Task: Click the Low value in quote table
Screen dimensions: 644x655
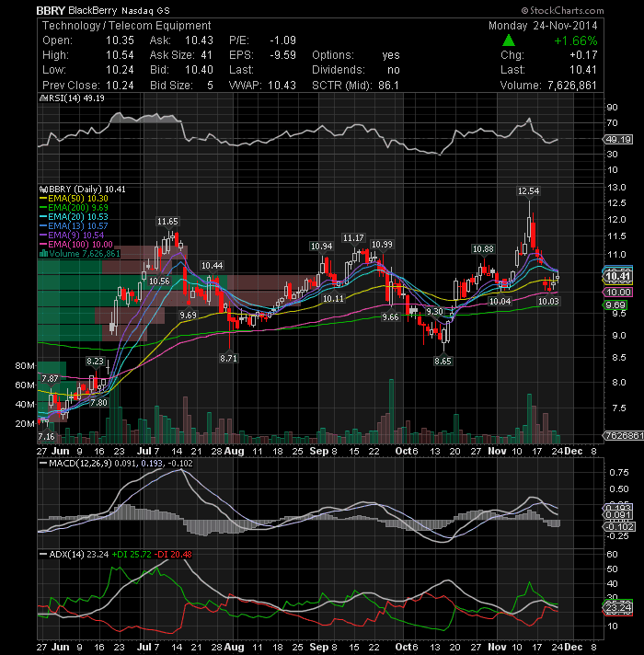Action: [120, 70]
